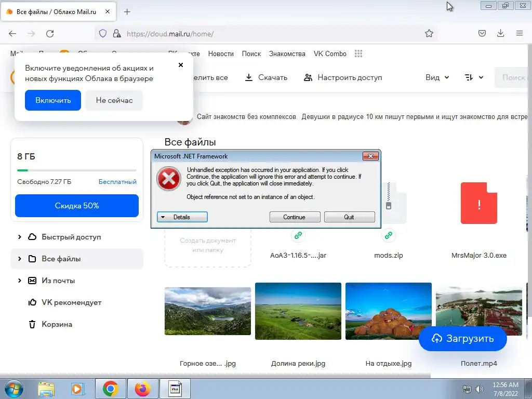Click the Не сейчас button
This screenshot has width=532, height=399.
(114, 100)
